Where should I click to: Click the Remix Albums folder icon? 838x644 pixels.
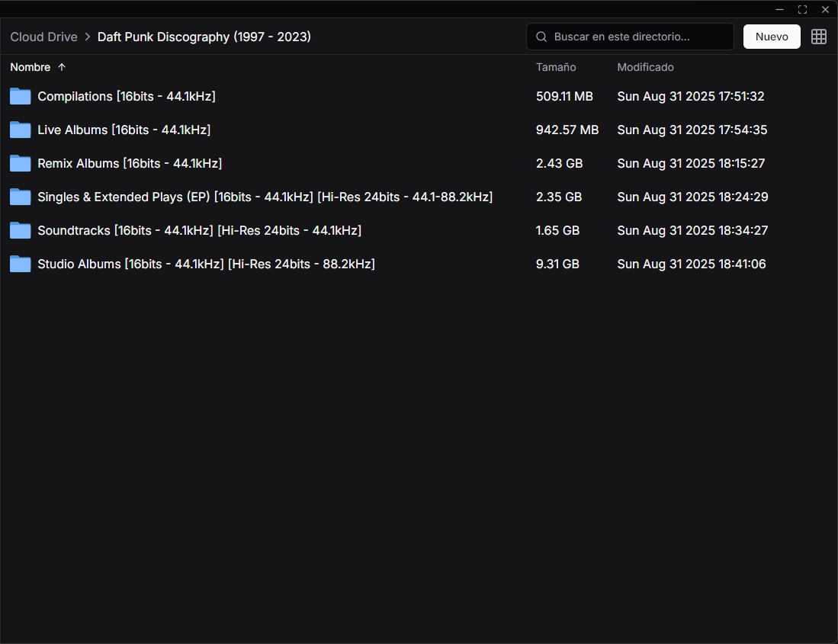coord(21,163)
